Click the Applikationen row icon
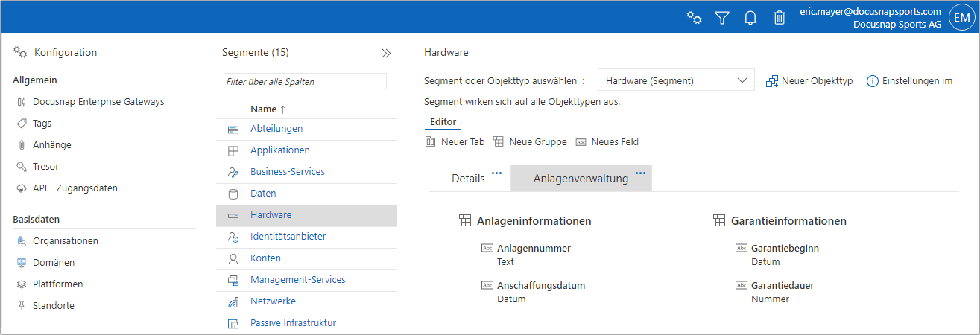980x335 pixels. (233, 151)
